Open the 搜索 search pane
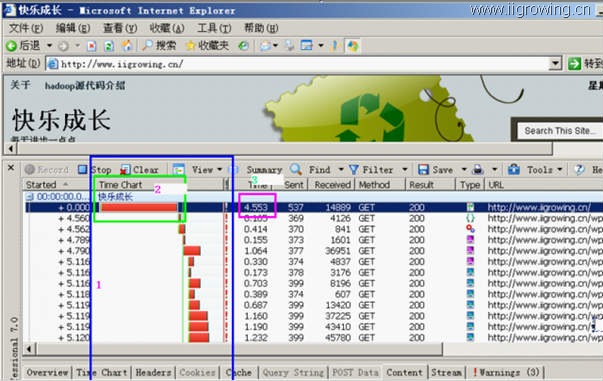The width and height of the screenshot is (603, 381). 159,46
